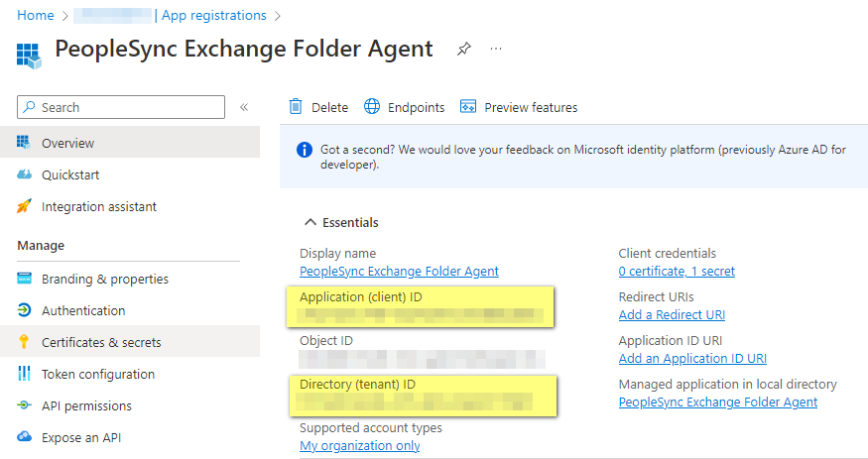Click the Delete trash icon

(297, 106)
